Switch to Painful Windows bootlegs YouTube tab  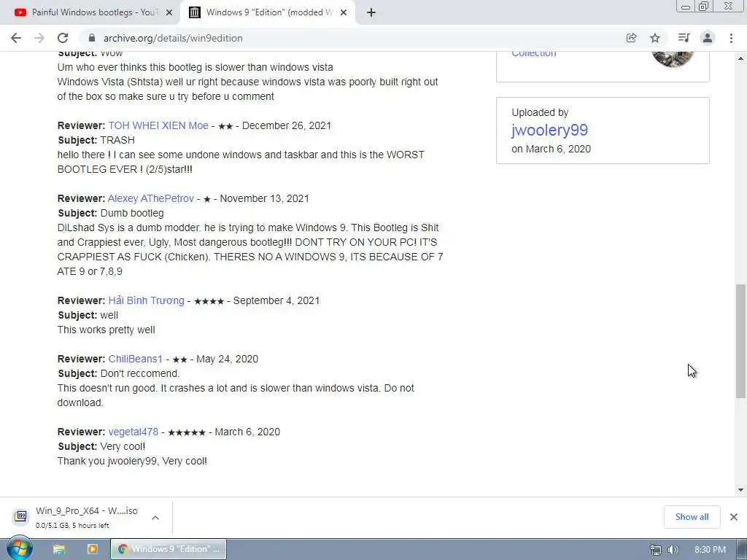(x=90, y=12)
